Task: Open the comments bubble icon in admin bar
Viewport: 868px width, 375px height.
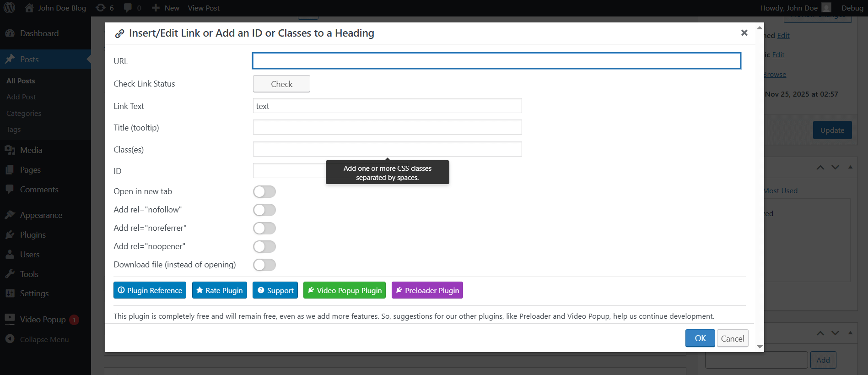Action: [128, 8]
